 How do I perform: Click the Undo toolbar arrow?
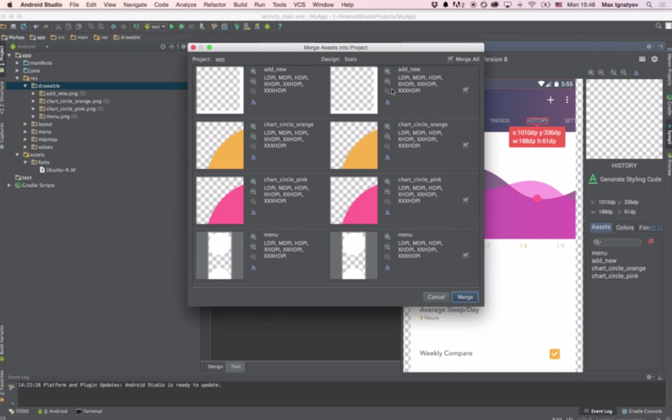point(36,27)
